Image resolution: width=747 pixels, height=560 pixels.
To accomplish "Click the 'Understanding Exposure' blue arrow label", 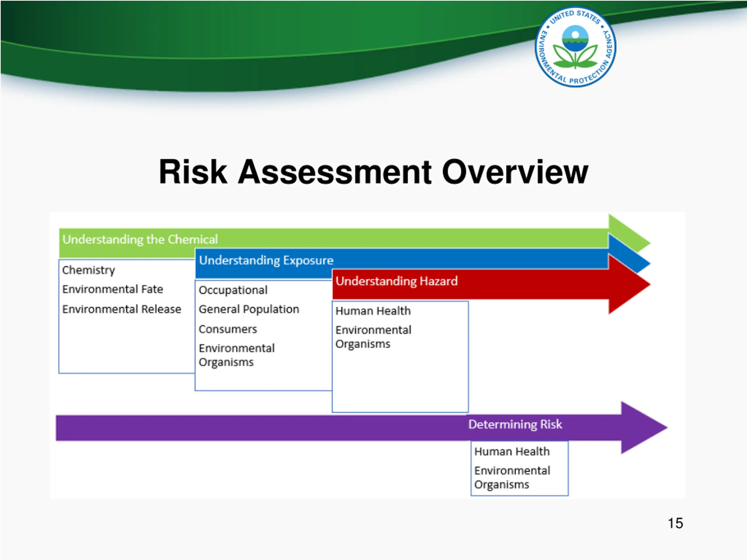I will coord(266,260).
